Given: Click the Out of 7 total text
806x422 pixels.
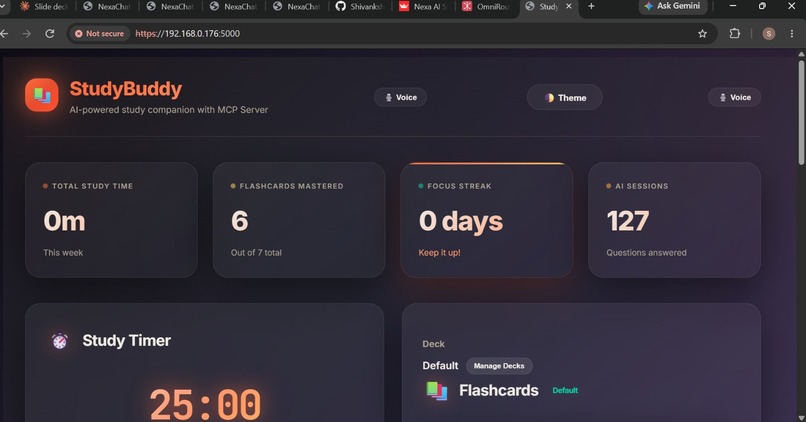Looking at the screenshot, I should click(256, 252).
